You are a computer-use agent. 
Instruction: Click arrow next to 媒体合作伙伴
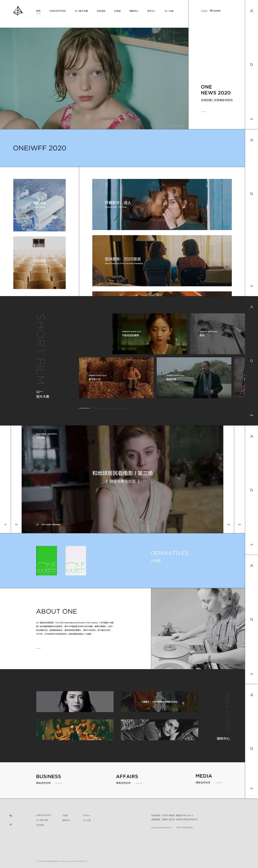(x=218, y=782)
